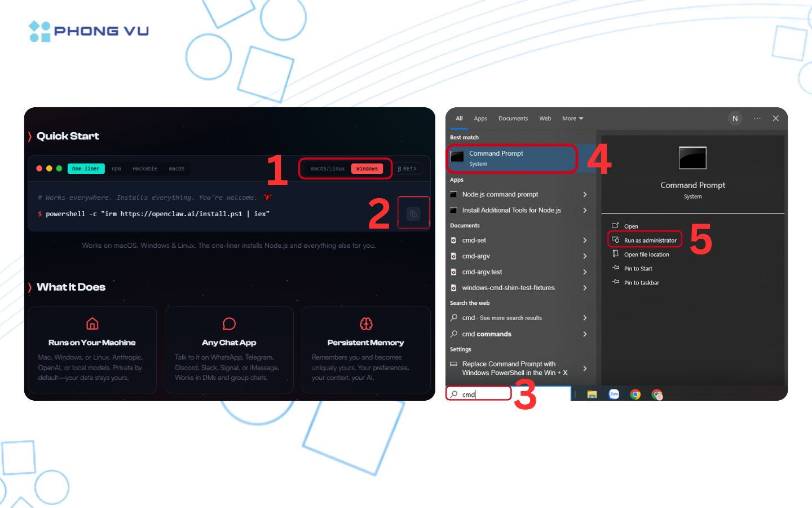Copy the powershell install command
812x508 pixels.
tap(413, 214)
